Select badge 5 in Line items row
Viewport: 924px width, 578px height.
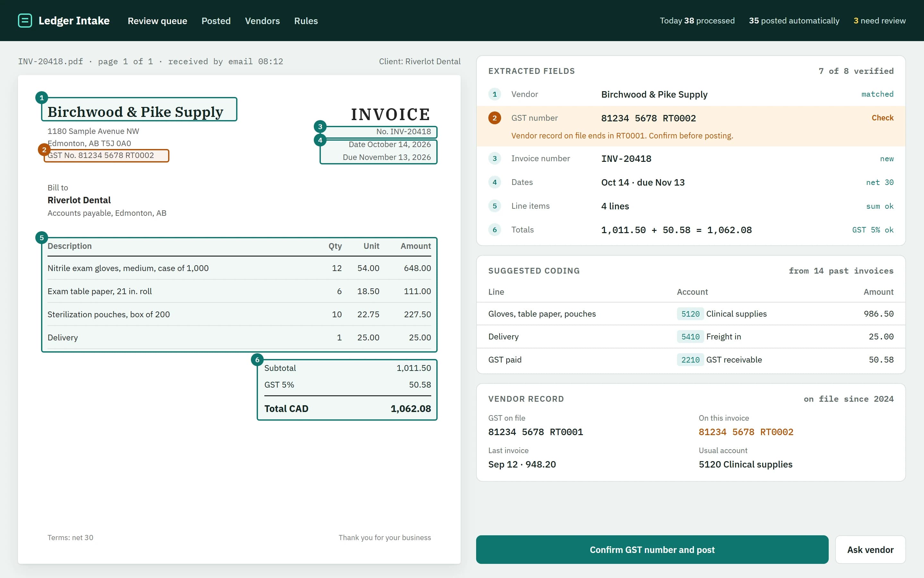pyautogui.click(x=494, y=206)
